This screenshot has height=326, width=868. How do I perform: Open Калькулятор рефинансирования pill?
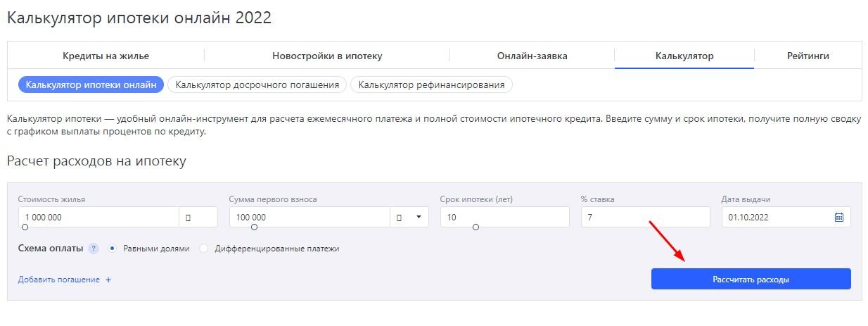[x=431, y=84]
